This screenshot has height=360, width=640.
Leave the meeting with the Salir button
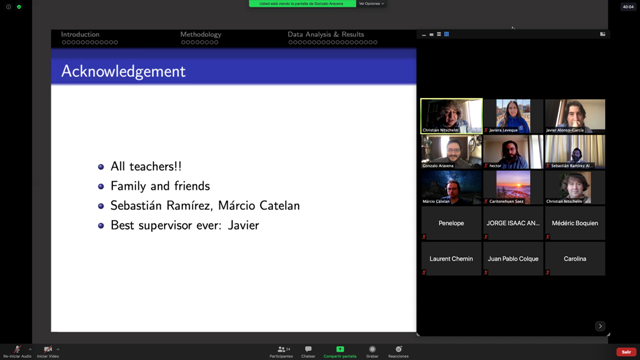(626, 352)
